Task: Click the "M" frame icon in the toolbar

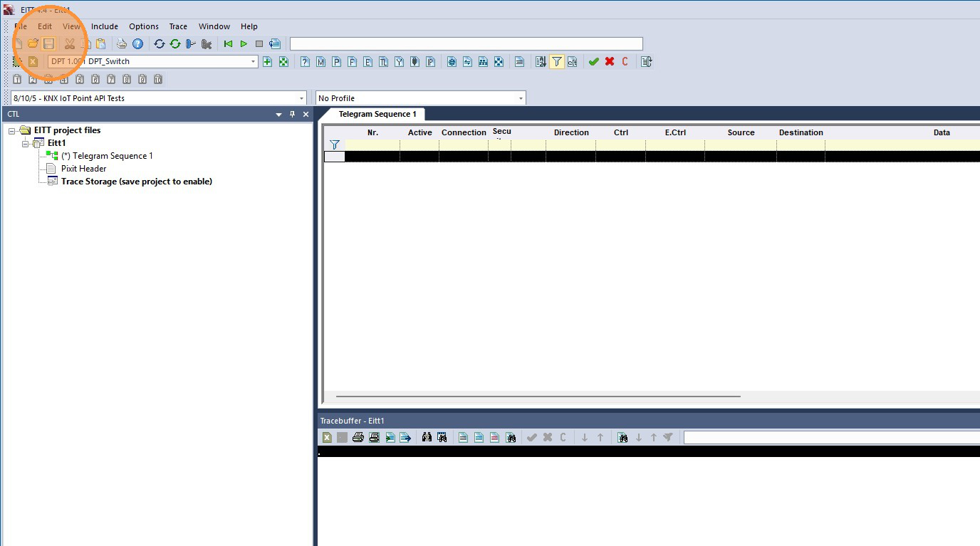Action: (320, 62)
